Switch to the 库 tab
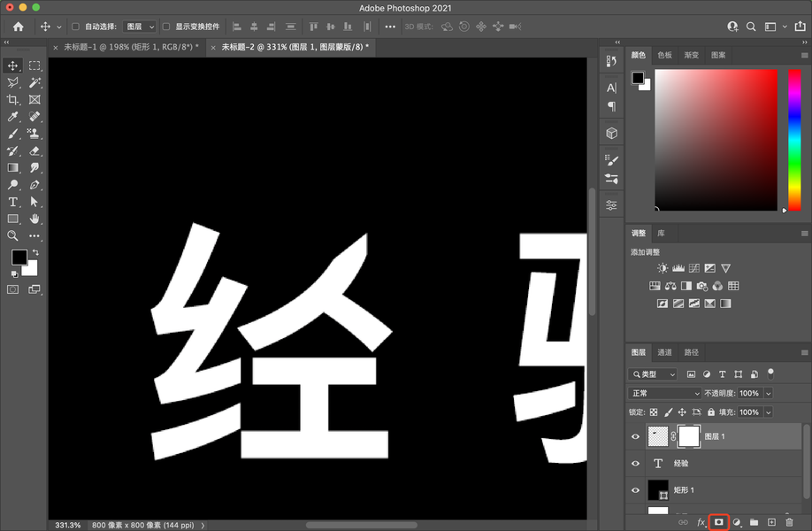 click(x=661, y=233)
